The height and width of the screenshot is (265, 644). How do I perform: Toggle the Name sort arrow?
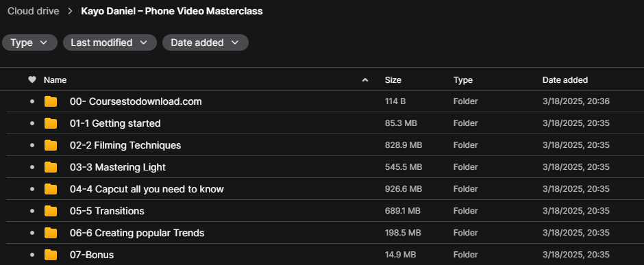click(364, 80)
